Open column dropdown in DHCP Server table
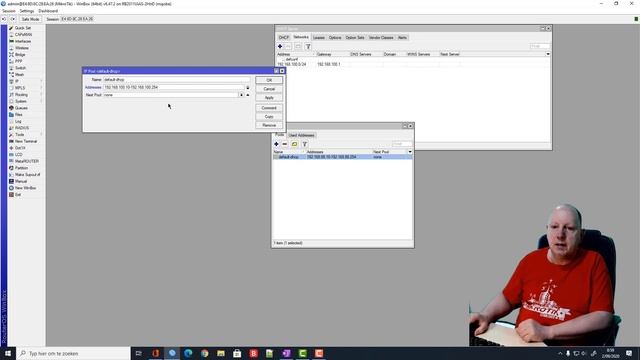This screenshot has height=360, width=640. click(548, 54)
